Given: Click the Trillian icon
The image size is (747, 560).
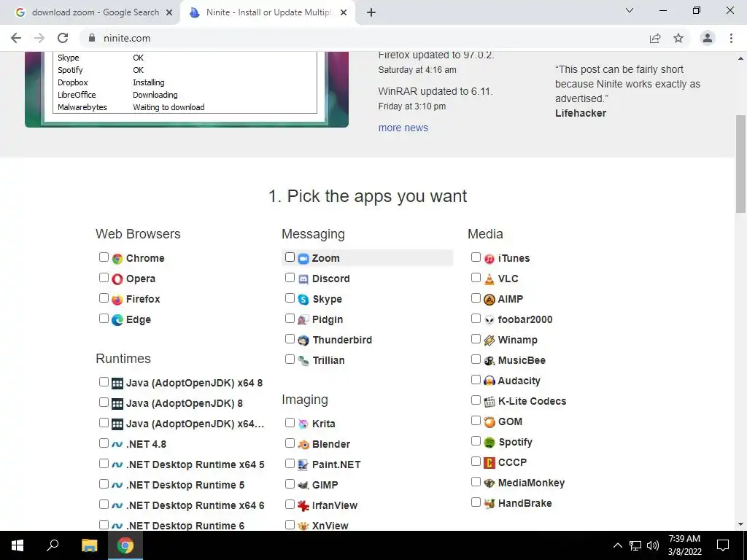Looking at the screenshot, I should pyautogui.click(x=303, y=361).
